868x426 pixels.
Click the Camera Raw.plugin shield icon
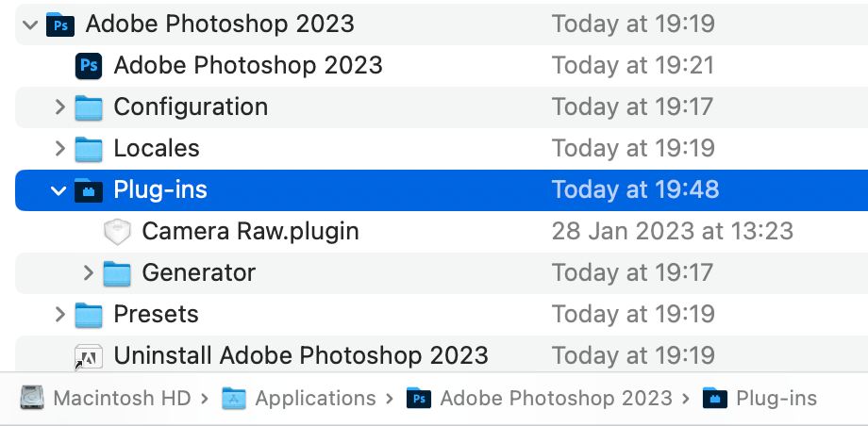[117, 231]
